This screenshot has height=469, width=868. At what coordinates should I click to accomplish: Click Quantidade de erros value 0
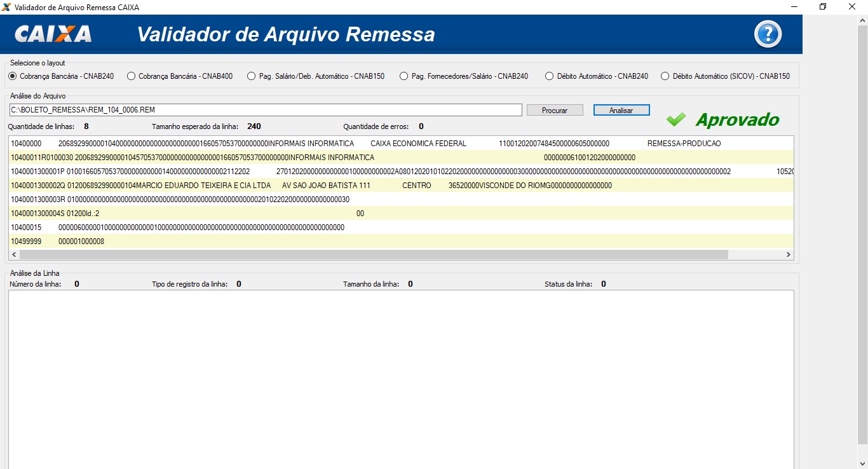(421, 126)
